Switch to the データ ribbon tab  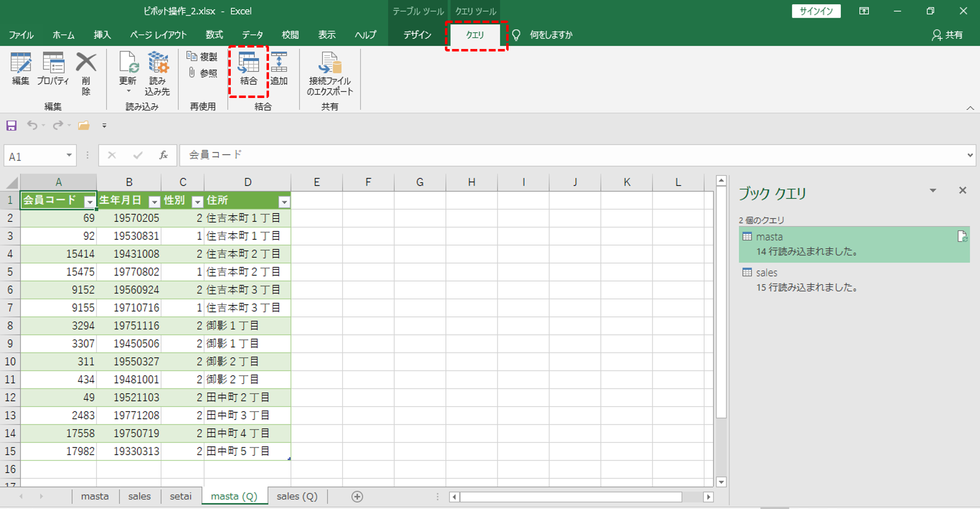pyautogui.click(x=252, y=35)
